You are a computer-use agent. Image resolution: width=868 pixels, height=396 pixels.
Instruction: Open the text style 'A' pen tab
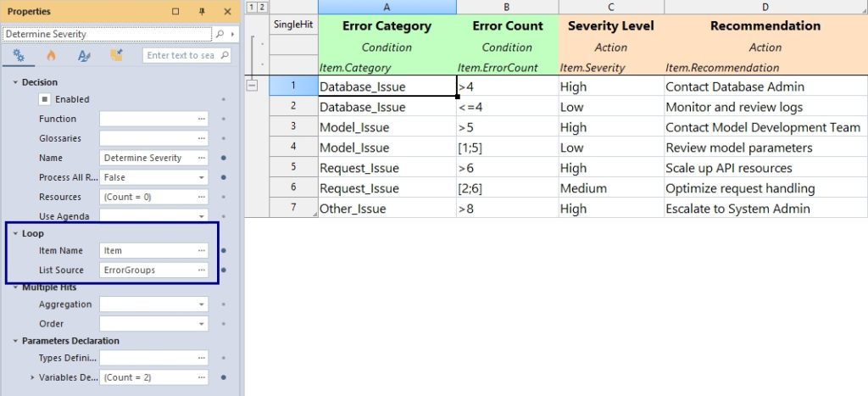click(x=84, y=55)
